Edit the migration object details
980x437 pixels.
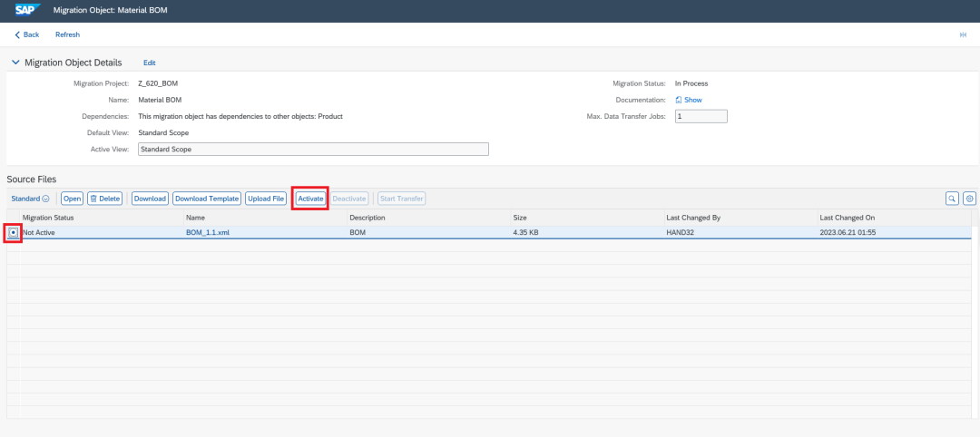point(150,63)
